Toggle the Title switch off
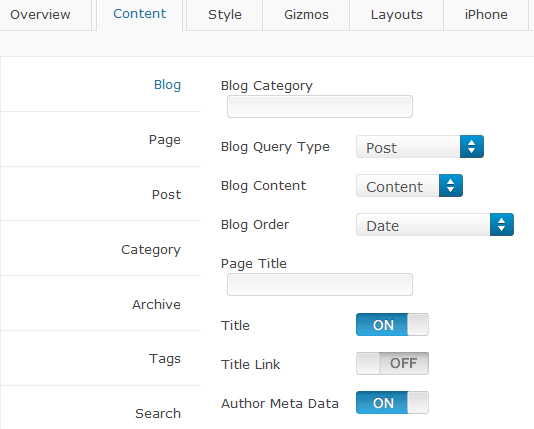 click(392, 325)
